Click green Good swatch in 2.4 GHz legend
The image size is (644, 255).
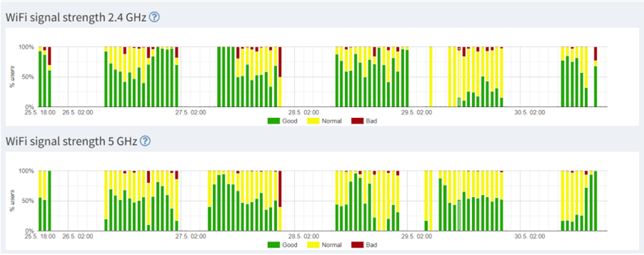273,121
